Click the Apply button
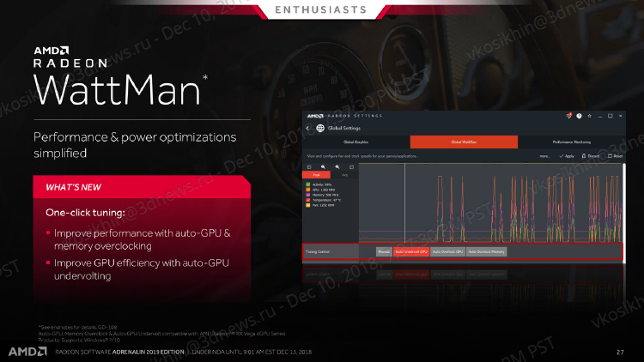The height and width of the screenshot is (362, 644). pos(567,156)
